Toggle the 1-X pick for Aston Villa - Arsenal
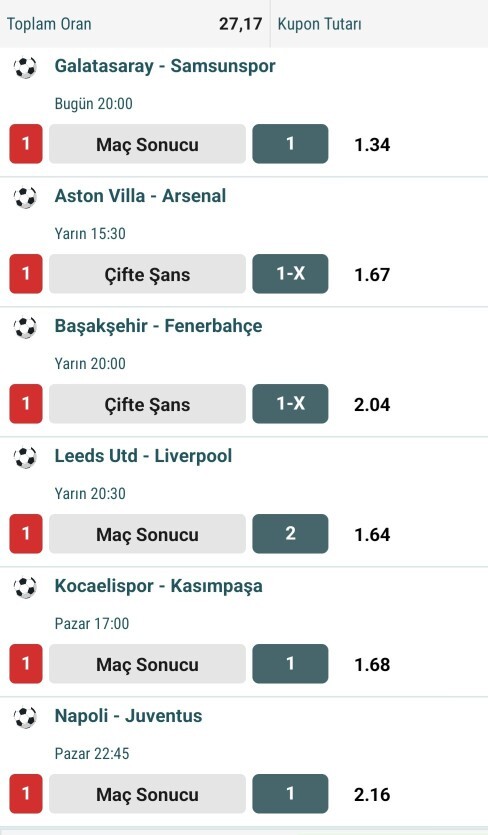 point(290,274)
